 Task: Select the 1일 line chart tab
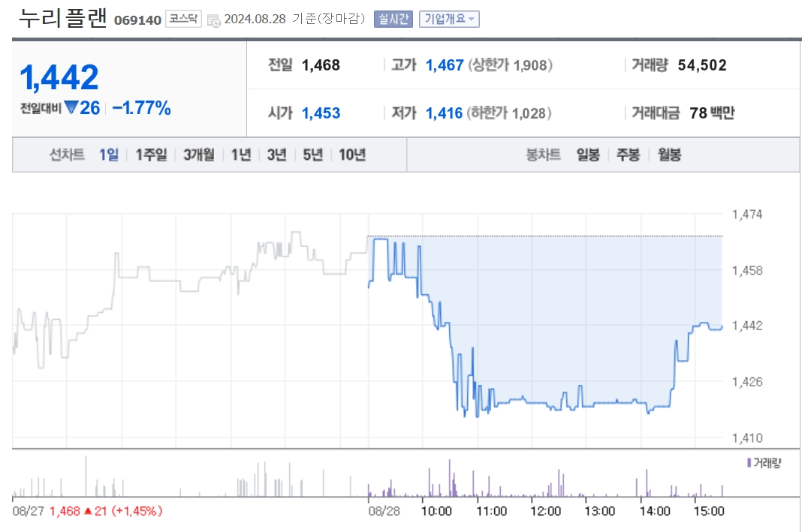coord(109,155)
